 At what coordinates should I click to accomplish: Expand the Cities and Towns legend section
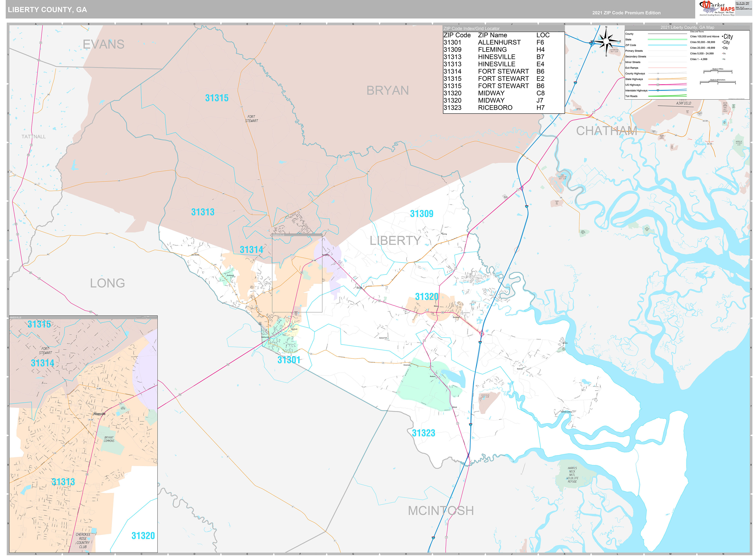coord(697,32)
